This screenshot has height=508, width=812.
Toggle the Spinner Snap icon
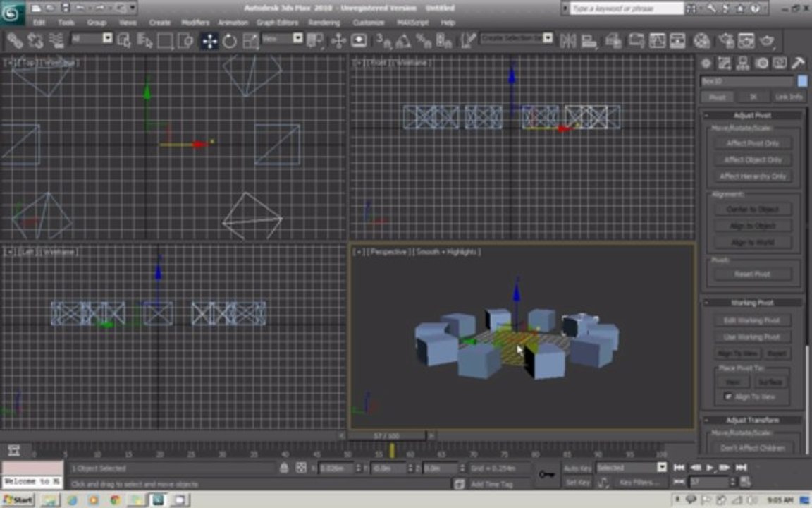click(444, 40)
